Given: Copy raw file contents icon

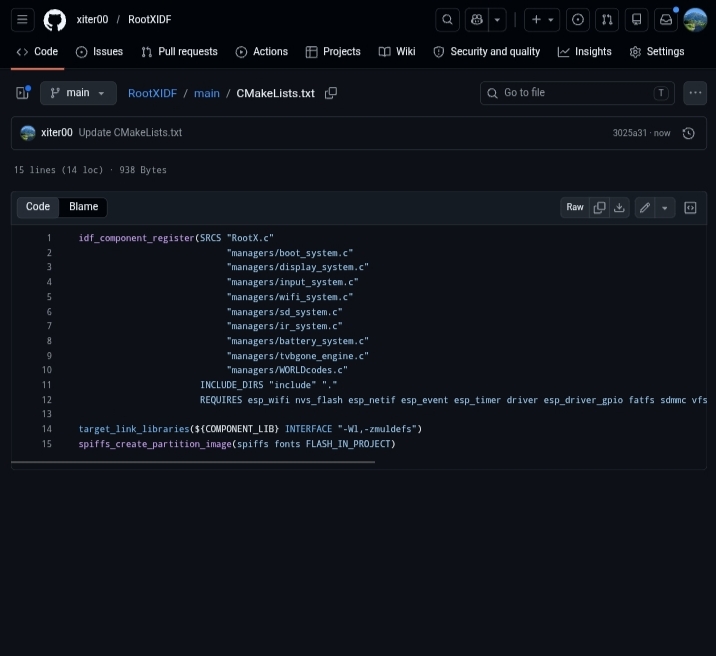Looking at the screenshot, I should click(x=599, y=207).
